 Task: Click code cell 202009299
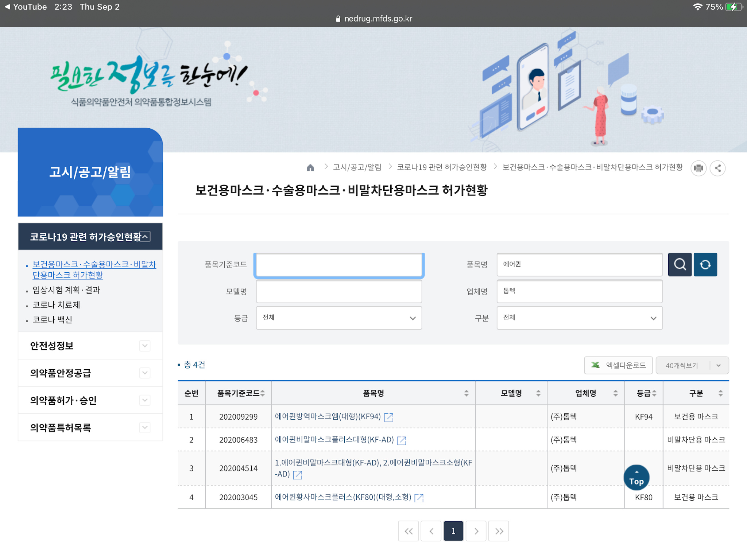click(x=238, y=417)
